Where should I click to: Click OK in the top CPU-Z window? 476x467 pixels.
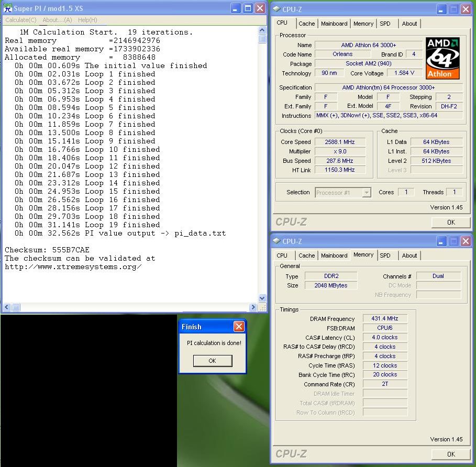tap(451, 223)
